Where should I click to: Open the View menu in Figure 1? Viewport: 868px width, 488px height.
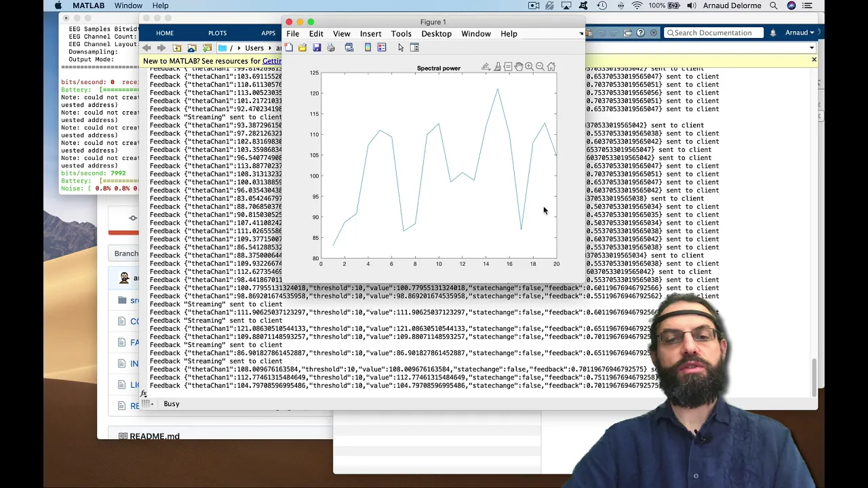coord(342,33)
